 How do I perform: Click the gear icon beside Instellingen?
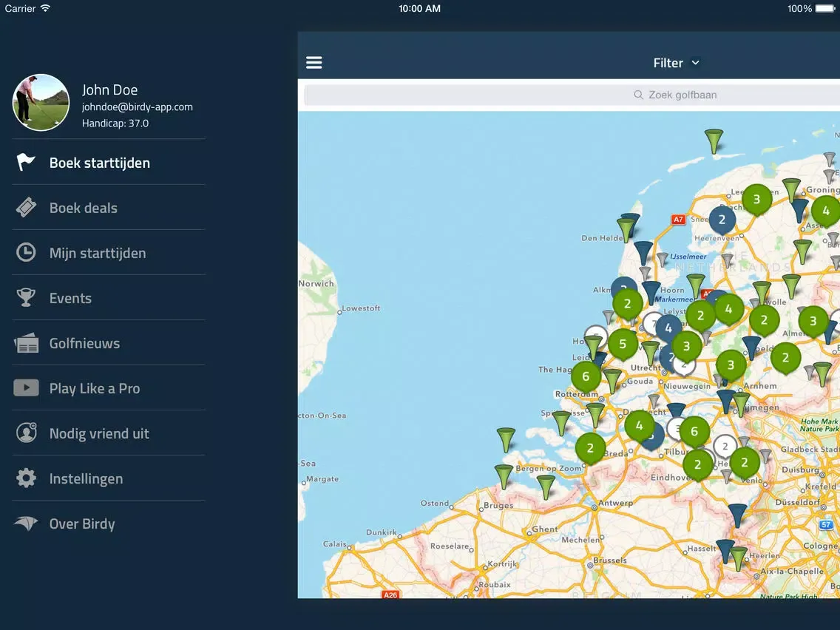click(26, 478)
